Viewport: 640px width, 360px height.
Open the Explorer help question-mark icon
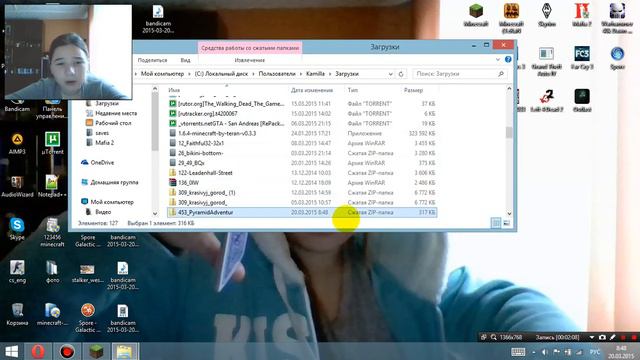tap(508, 60)
